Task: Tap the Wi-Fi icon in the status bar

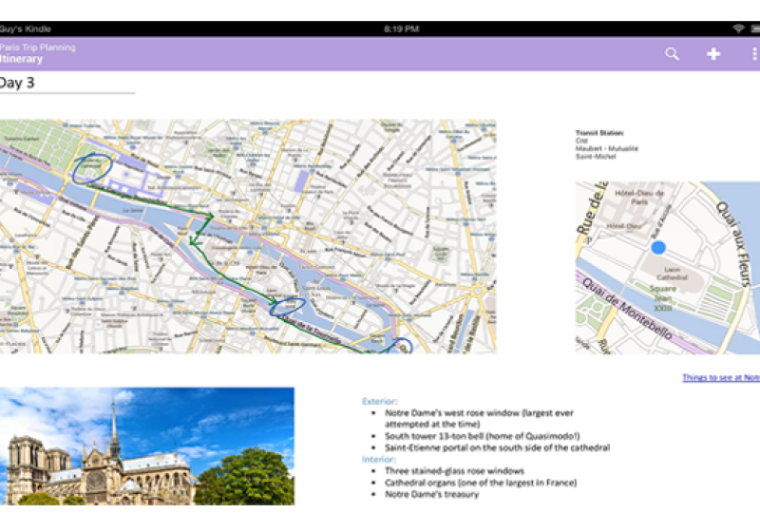Action: tap(738, 28)
